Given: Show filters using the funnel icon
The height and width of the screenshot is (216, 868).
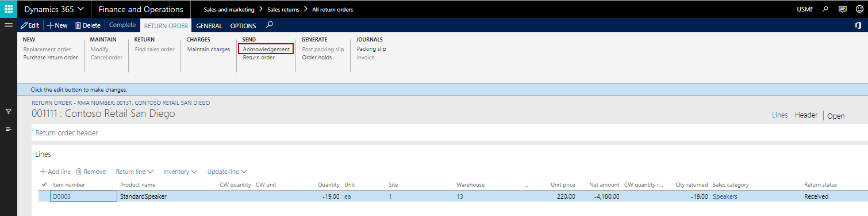Looking at the screenshot, I should click(x=9, y=111).
